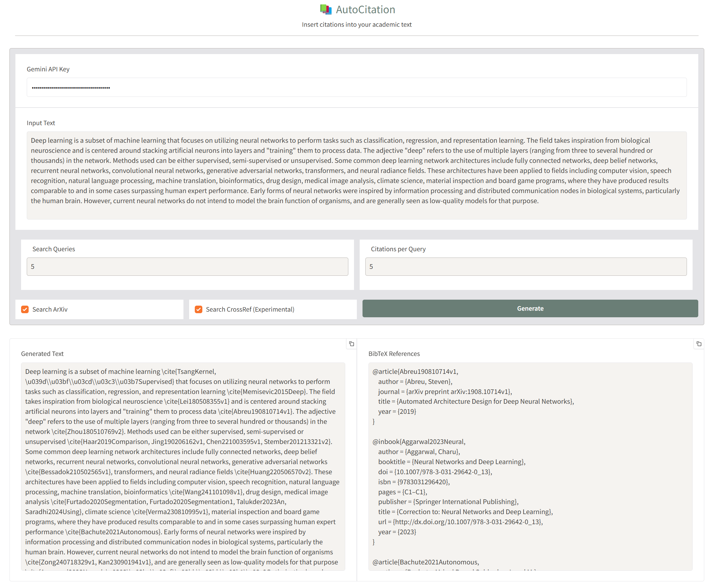Image resolution: width=714 pixels, height=588 pixels.
Task: Select the Search Queries number field
Action: [187, 267]
